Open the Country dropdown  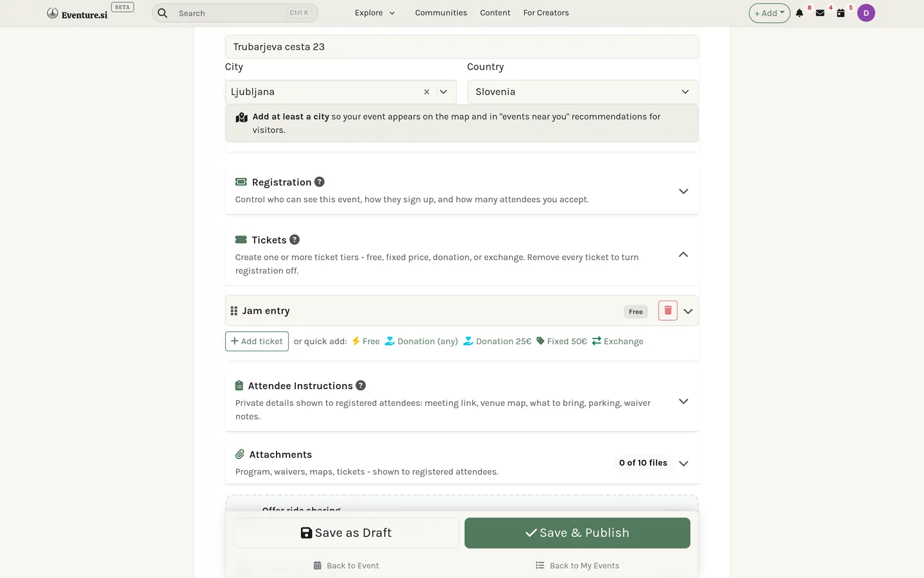[x=583, y=92]
